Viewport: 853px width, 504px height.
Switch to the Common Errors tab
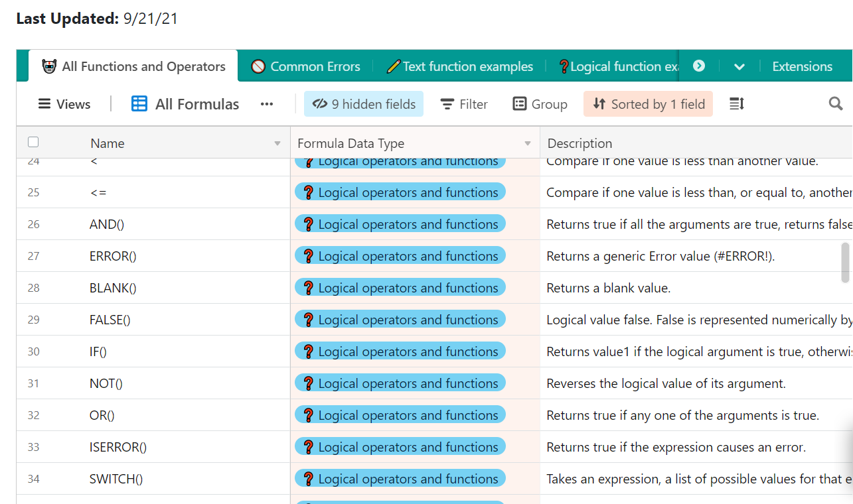305,66
